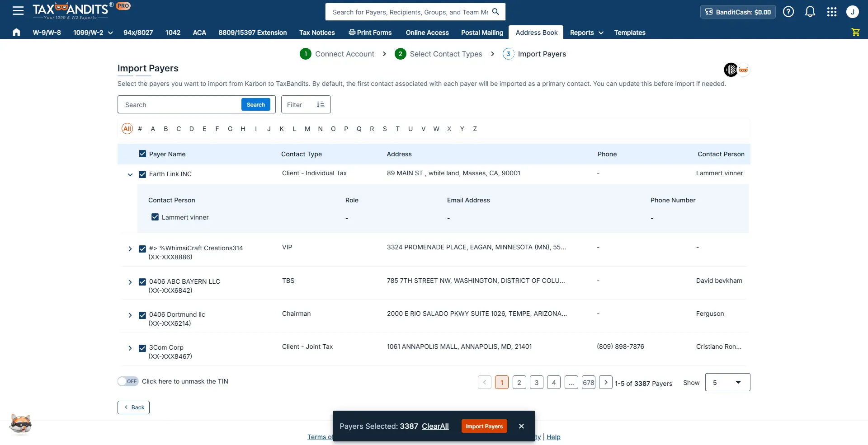Open Print Forms tab
Viewport: 868px width, 445px height.
[370, 33]
